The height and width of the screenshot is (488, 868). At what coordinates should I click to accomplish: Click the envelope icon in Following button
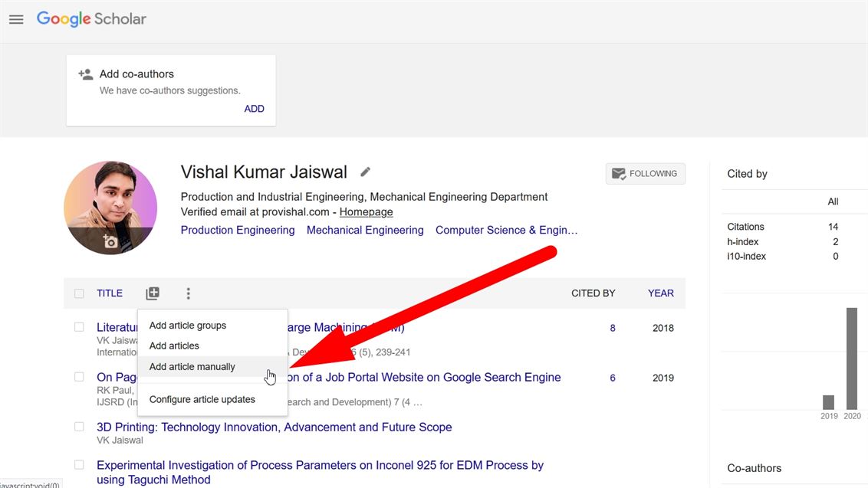tap(618, 174)
